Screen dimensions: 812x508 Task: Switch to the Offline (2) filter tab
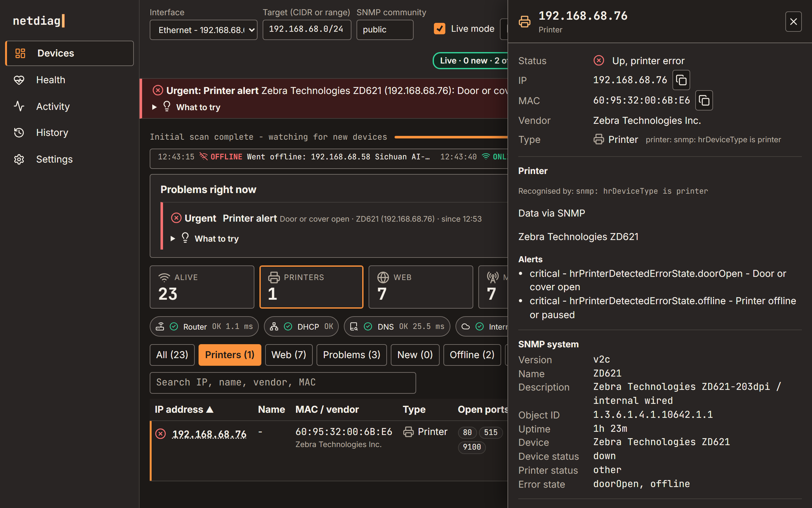(472, 355)
